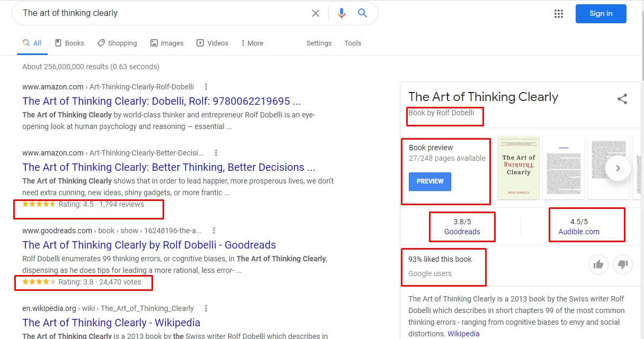This screenshot has width=644, height=339.
Task: Open the Goodreads rating link
Action: [462, 232]
